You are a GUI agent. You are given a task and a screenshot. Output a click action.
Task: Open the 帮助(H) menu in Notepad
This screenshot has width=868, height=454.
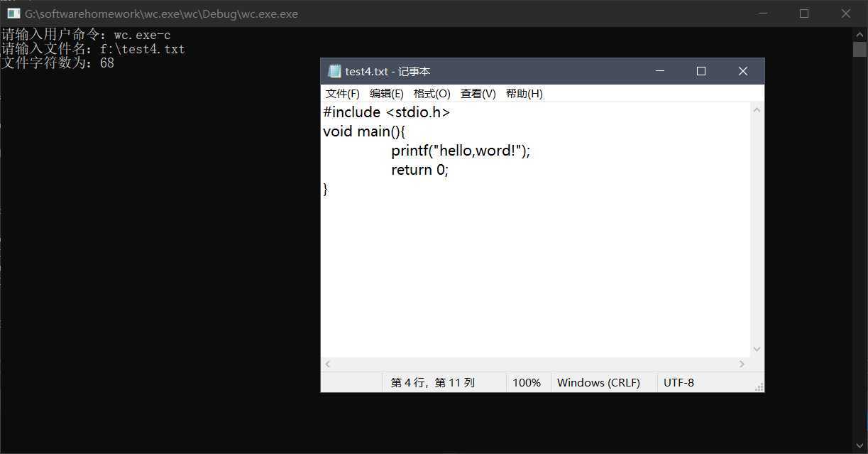coord(524,94)
